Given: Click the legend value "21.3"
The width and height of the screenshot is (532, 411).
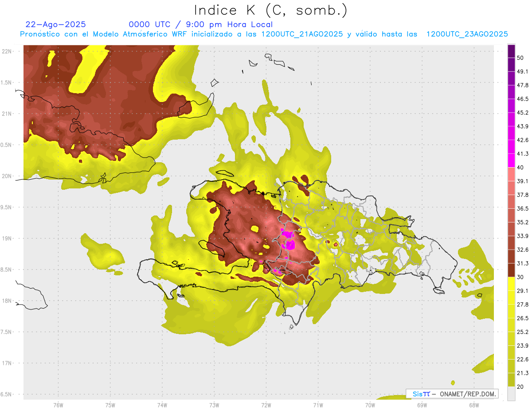Looking at the screenshot, I should tap(522, 373).
